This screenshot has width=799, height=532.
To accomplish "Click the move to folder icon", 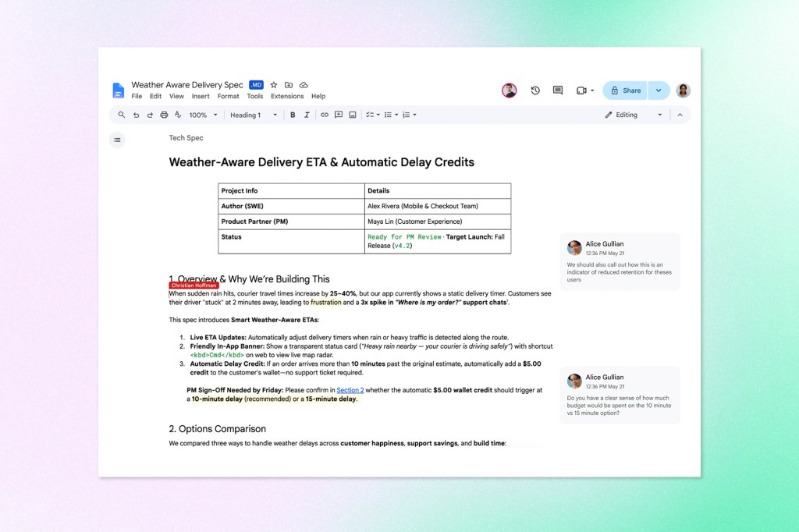I will point(289,85).
